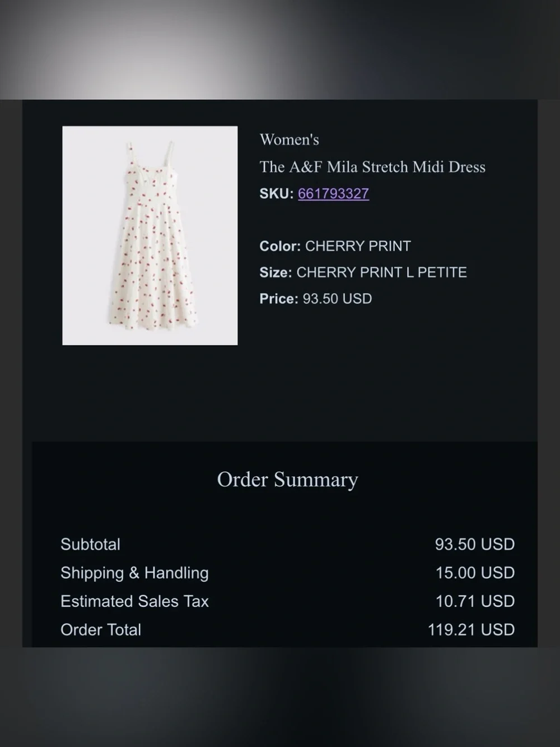Select the 119.21 USD order total amount
Screen dimensions: 560x747
click(472, 630)
